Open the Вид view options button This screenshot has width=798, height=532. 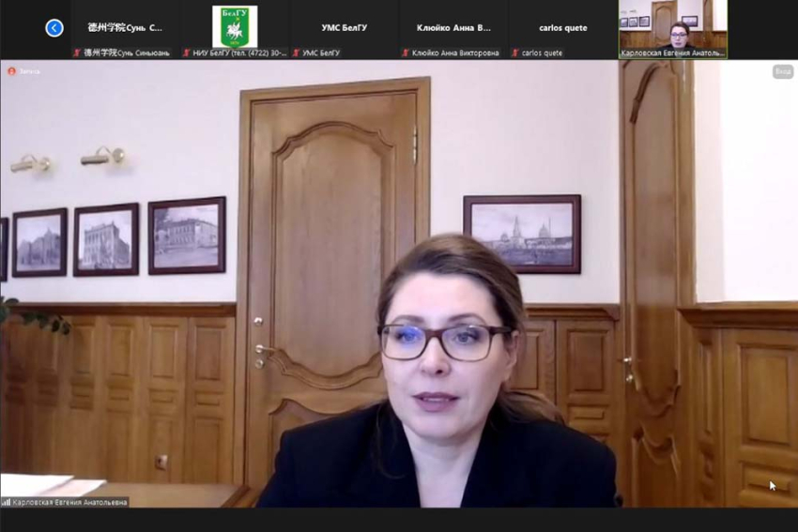(782, 72)
